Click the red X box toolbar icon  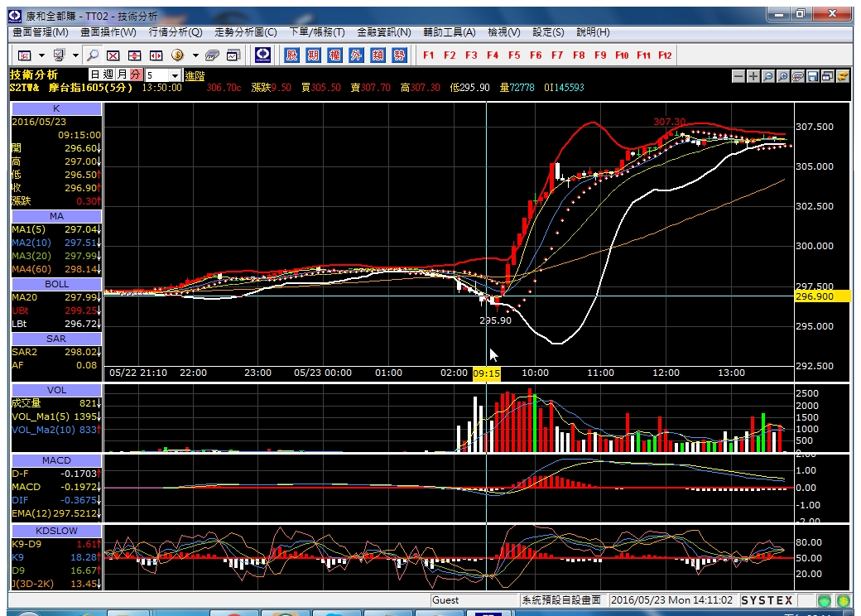[113, 55]
